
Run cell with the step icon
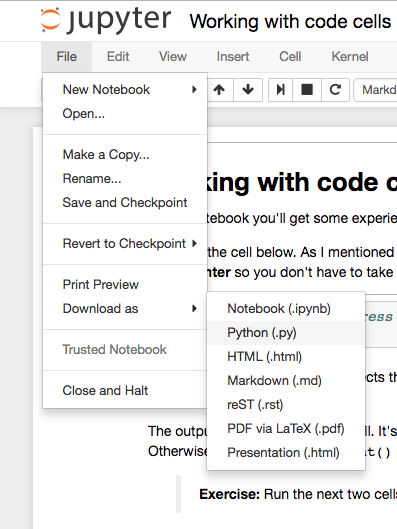coord(281,90)
